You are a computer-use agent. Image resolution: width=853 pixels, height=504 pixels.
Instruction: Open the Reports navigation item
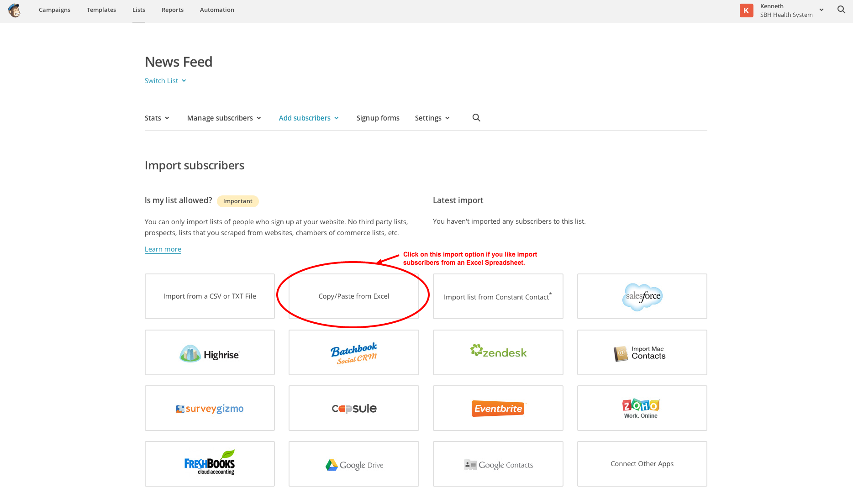tap(172, 10)
